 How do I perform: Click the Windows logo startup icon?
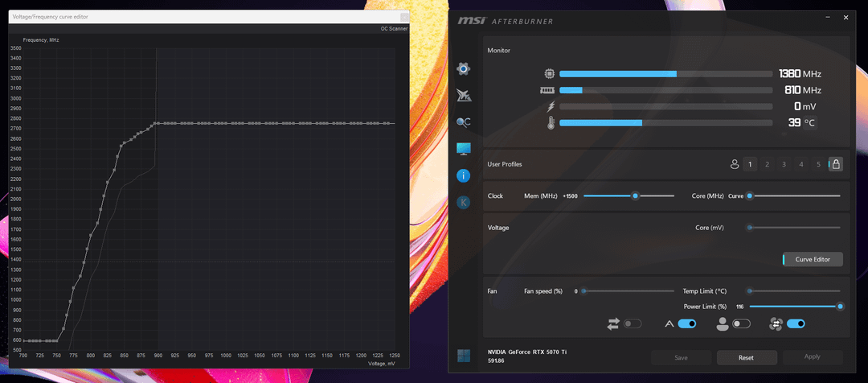[463, 356]
